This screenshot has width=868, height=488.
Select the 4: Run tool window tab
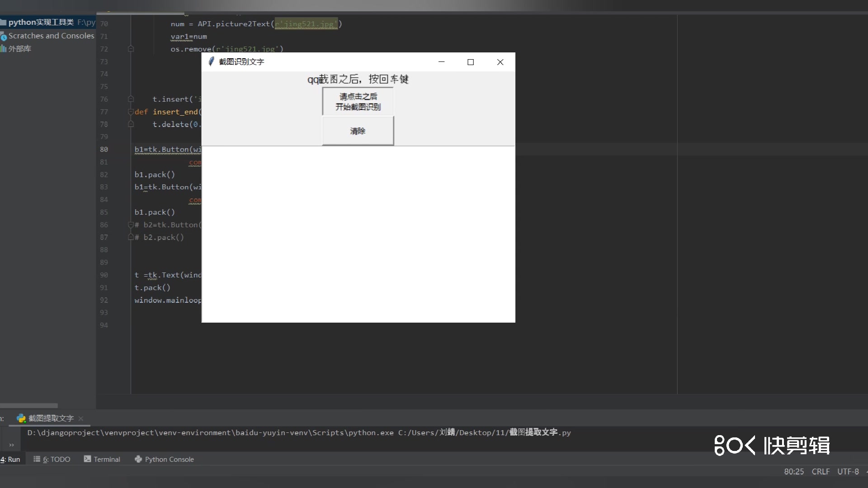point(10,459)
